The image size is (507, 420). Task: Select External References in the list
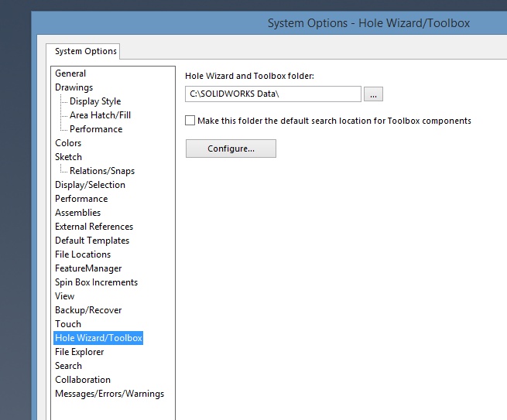click(x=94, y=227)
